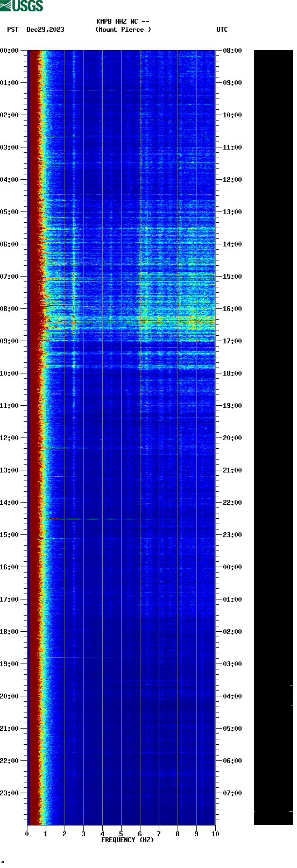Viewport: 297px width, 868px height.
Task: Click the 05:00 PST time label
Action: click(x=10, y=212)
